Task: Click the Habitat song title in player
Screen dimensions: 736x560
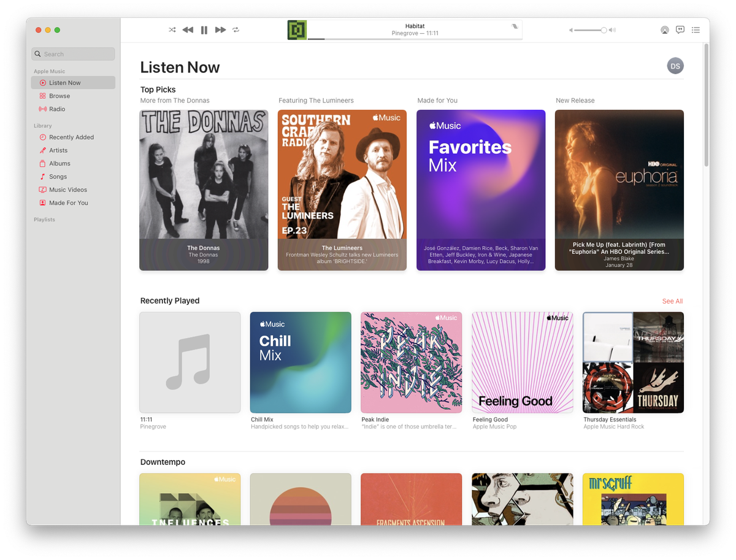Action: (x=415, y=26)
